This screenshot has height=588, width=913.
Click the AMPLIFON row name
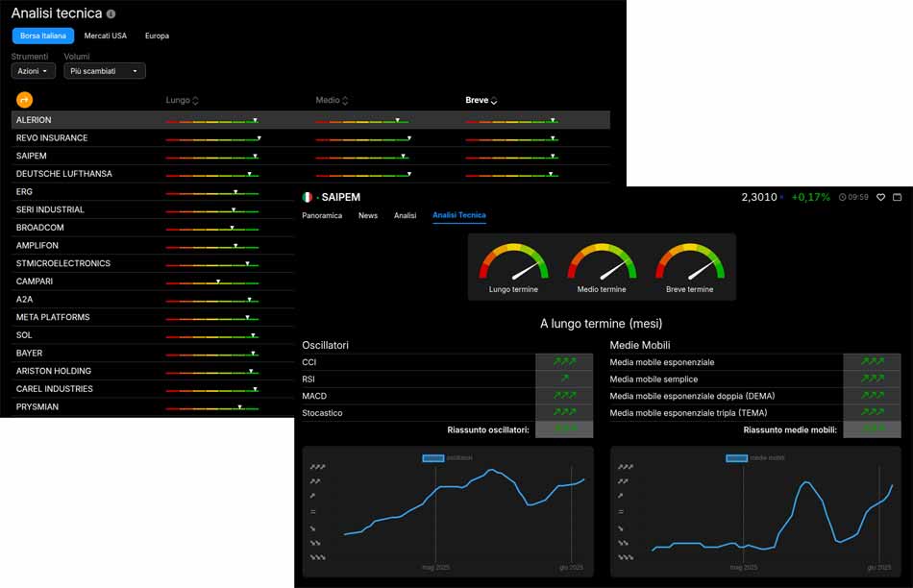pos(37,246)
